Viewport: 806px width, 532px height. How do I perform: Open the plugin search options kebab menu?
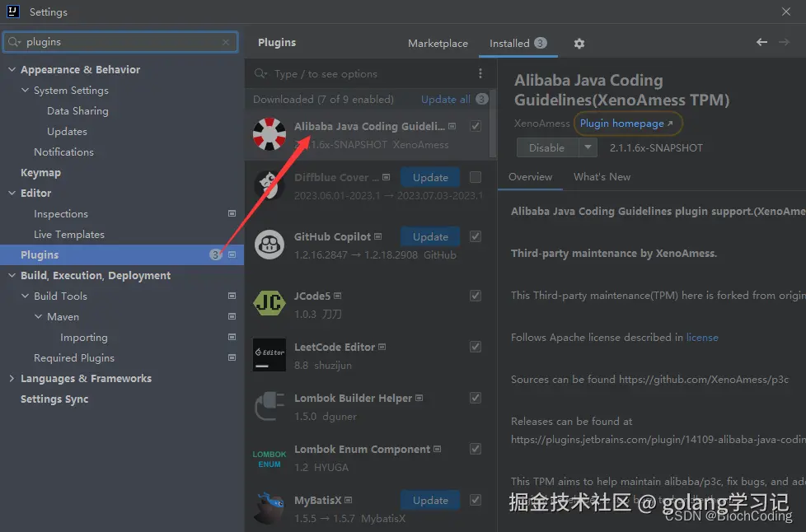(480, 73)
